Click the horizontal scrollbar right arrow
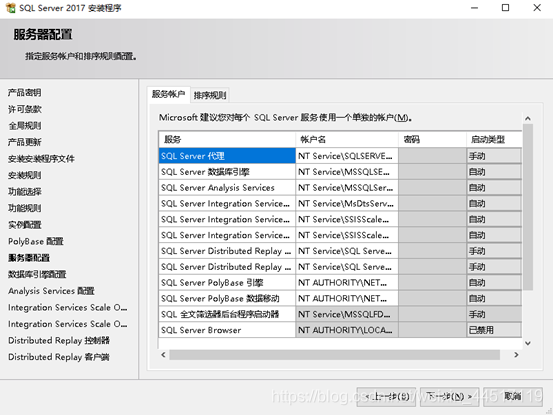 tap(516, 355)
